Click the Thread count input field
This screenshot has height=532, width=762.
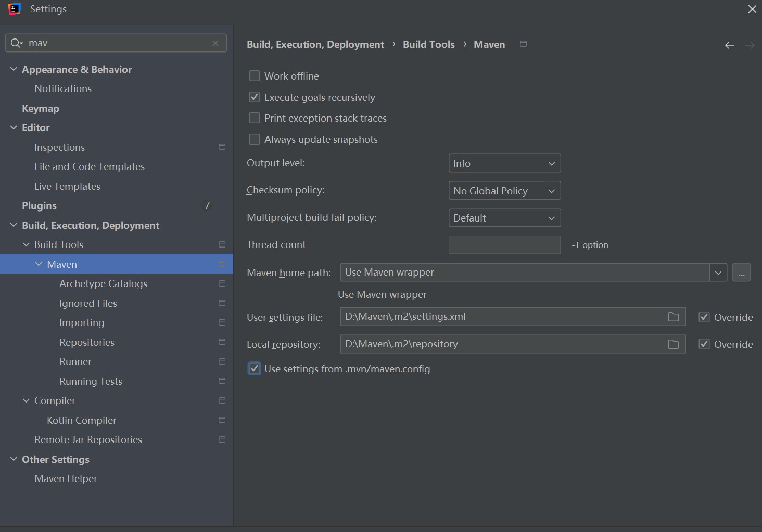504,245
